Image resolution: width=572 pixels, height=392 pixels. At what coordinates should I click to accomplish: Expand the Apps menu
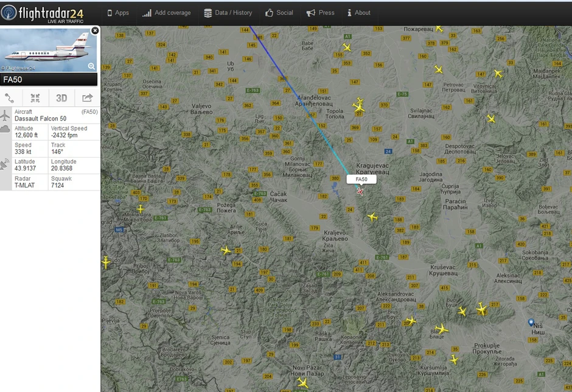pyautogui.click(x=118, y=12)
